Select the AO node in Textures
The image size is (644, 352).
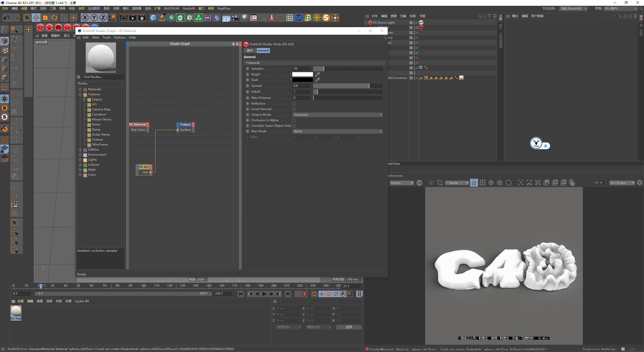[x=94, y=104]
